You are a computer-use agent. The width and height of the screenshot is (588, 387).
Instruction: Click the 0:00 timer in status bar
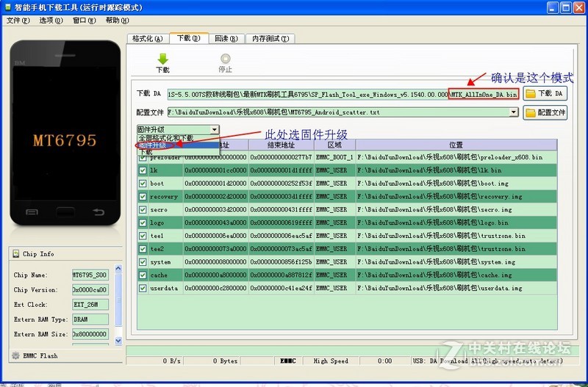pyautogui.click(x=384, y=361)
